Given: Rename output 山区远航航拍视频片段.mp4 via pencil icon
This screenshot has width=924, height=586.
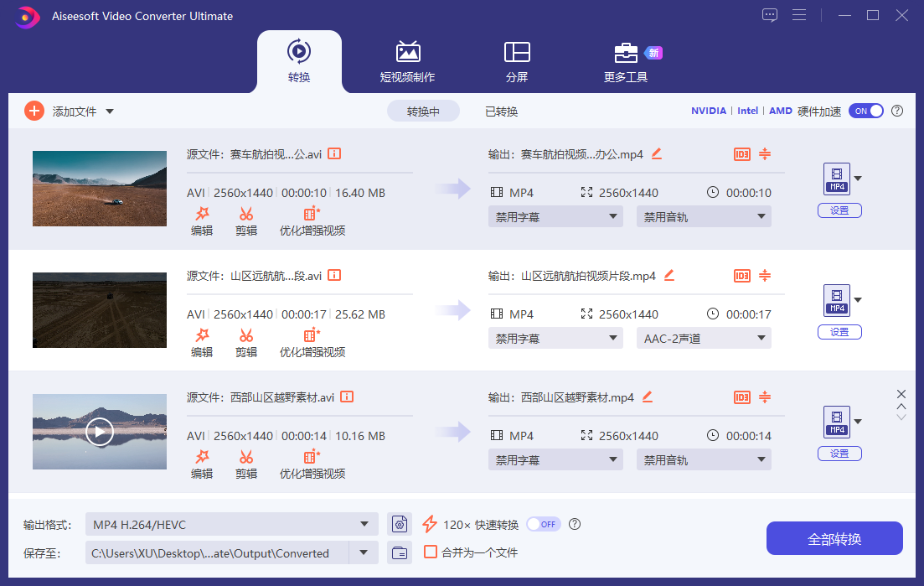Looking at the screenshot, I should (668, 275).
